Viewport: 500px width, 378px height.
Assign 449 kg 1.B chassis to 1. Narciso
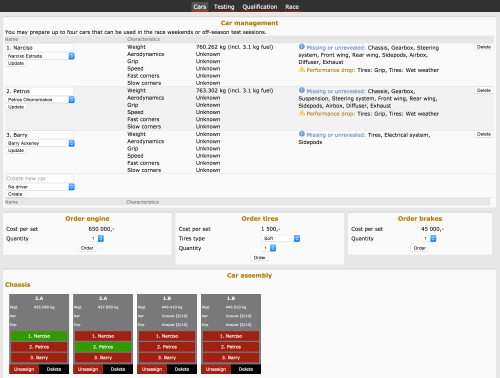tap(167, 336)
